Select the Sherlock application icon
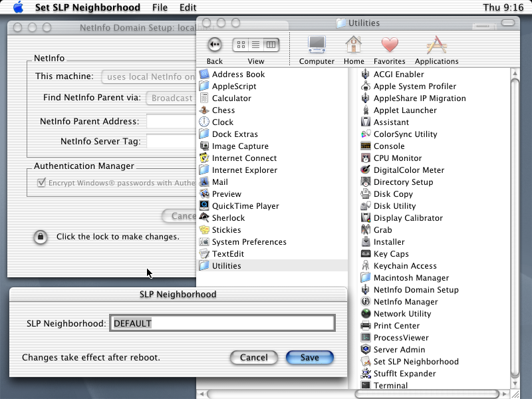The height and width of the screenshot is (399, 532). (204, 217)
